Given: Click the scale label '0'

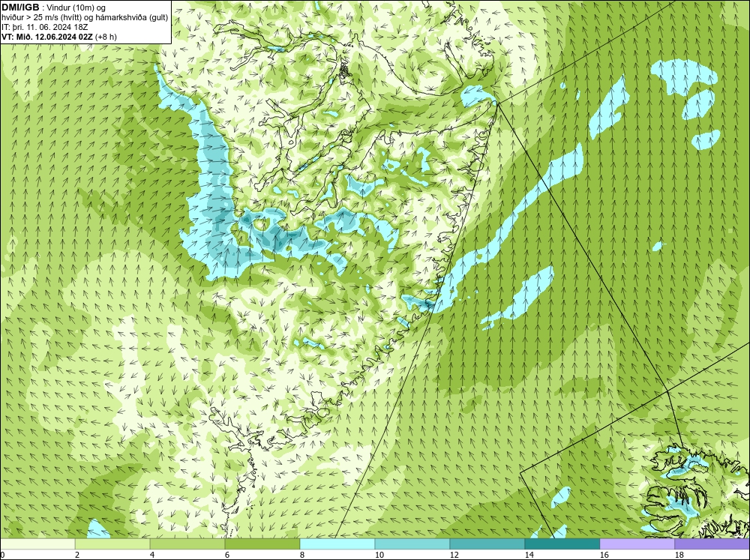Looking at the screenshot, I should (x=3, y=555).
